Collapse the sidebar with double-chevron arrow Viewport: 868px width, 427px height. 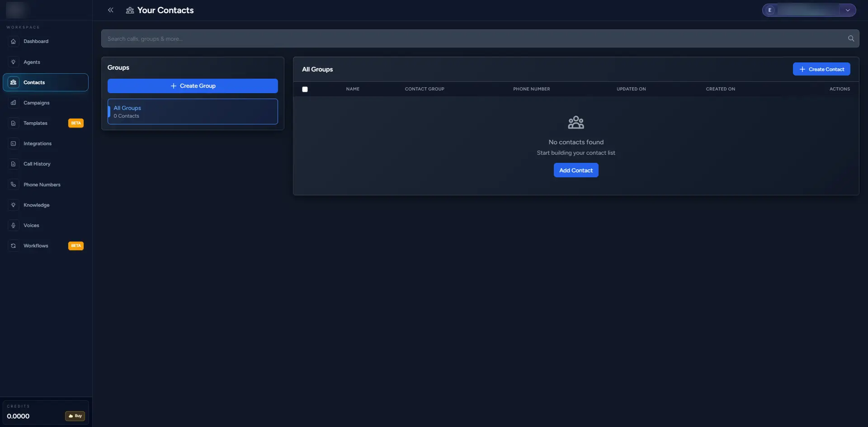[111, 10]
